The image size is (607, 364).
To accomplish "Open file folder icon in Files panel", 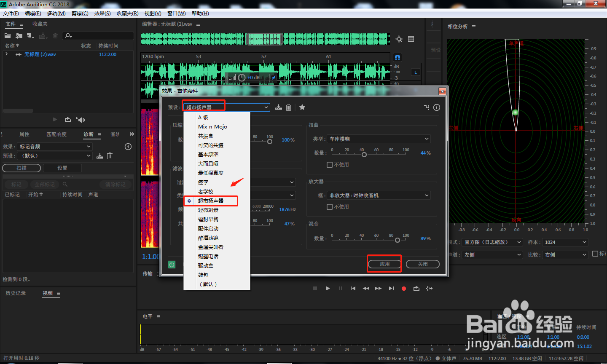I will coord(8,36).
